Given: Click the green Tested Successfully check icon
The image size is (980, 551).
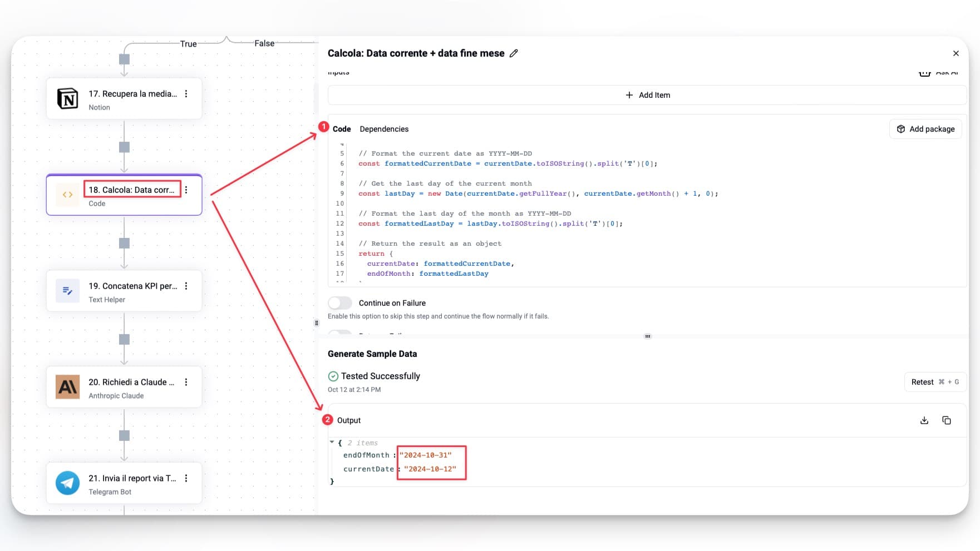Looking at the screenshot, I should pos(333,376).
